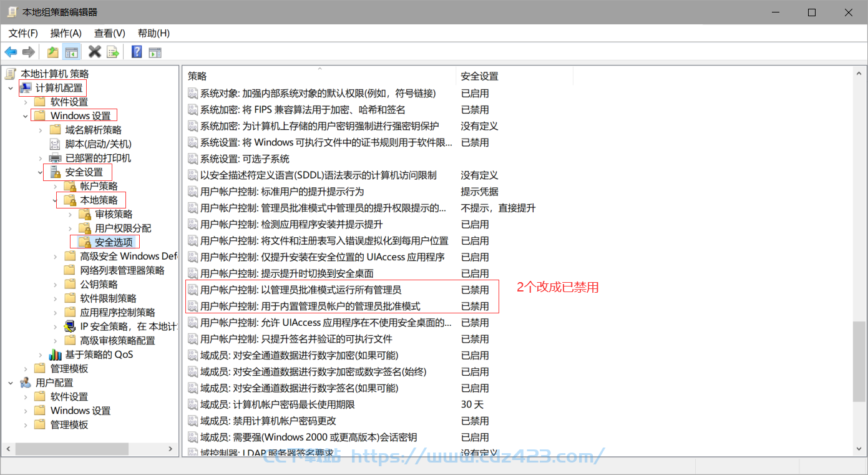Click the 本地计算机 策略 root icon

[11, 74]
